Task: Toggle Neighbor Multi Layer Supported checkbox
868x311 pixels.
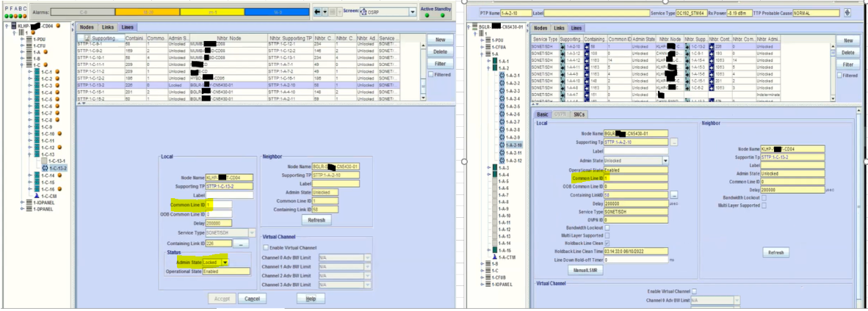Action: click(764, 205)
